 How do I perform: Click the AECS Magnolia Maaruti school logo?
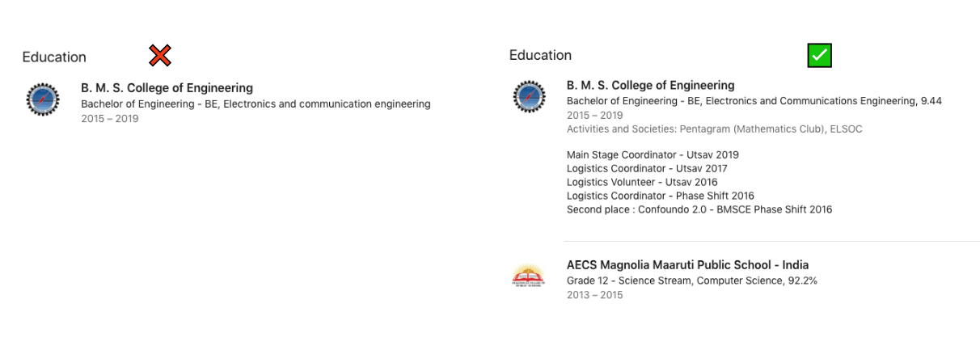(x=529, y=277)
